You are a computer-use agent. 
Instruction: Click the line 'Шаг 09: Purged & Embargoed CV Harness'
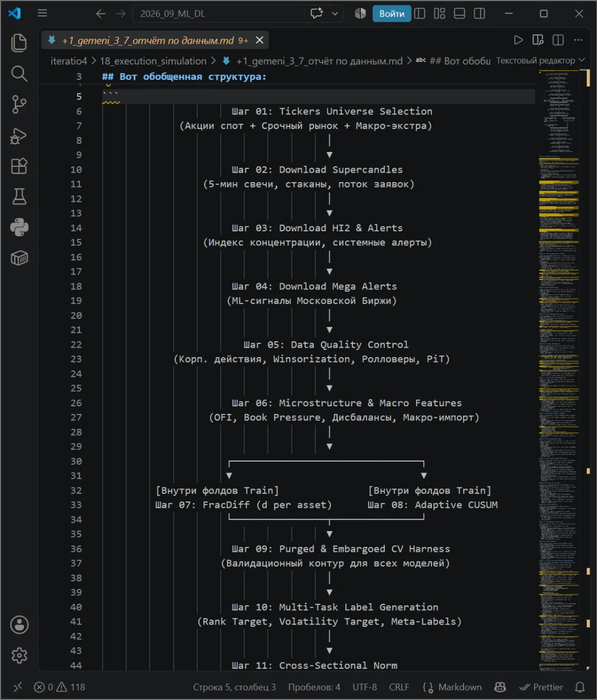341,549
